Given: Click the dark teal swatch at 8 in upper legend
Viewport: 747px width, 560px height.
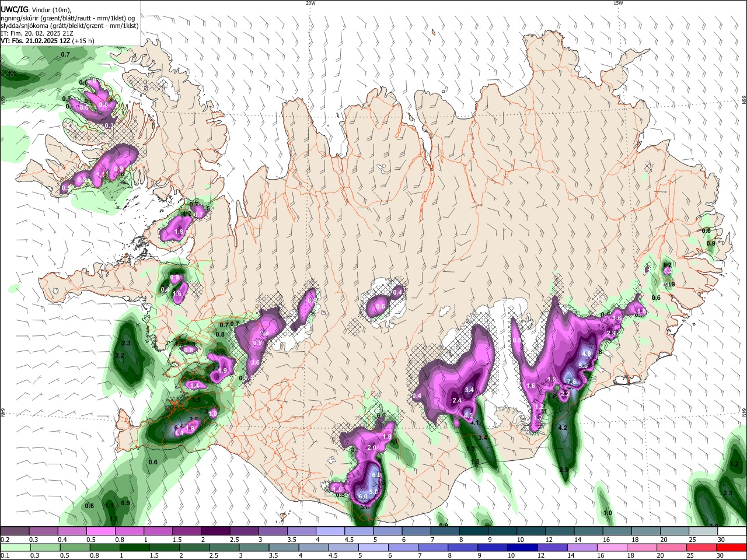Looking at the screenshot, I should coord(474,531).
